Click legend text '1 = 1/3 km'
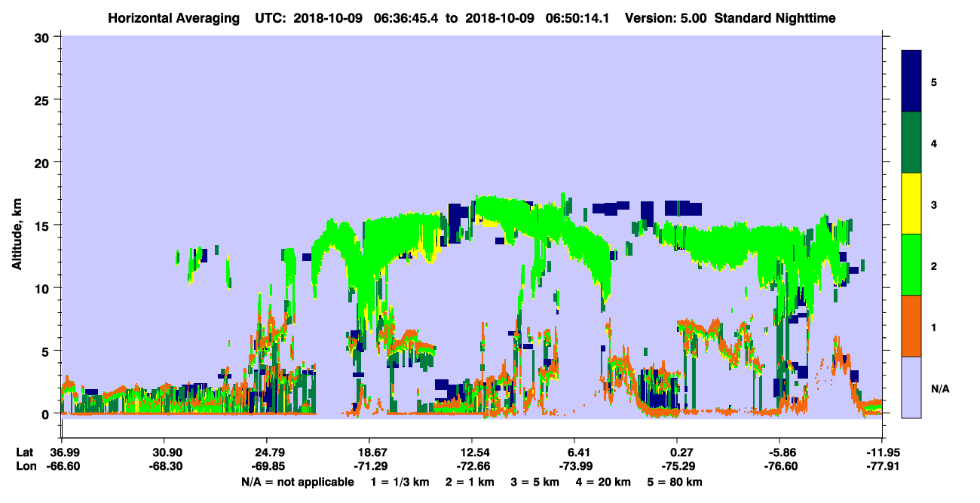Screen dimensions: 980x503 click(x=401, y=482)
